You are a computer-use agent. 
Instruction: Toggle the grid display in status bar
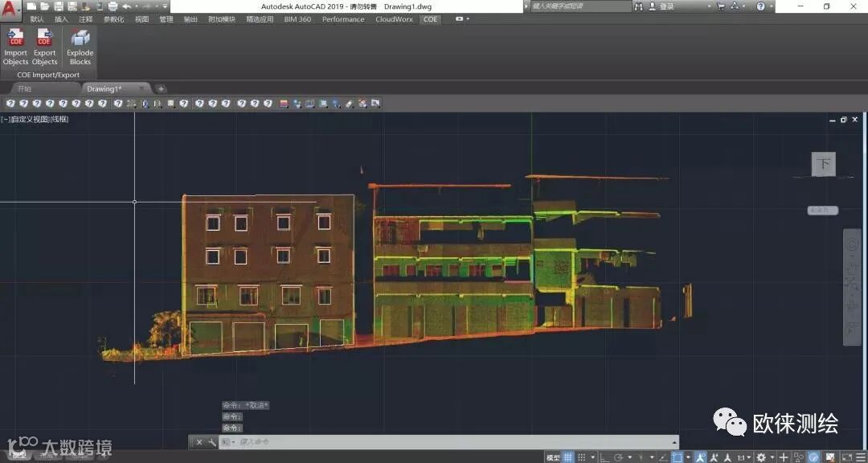pyautogui.click(x=568, y=457)
